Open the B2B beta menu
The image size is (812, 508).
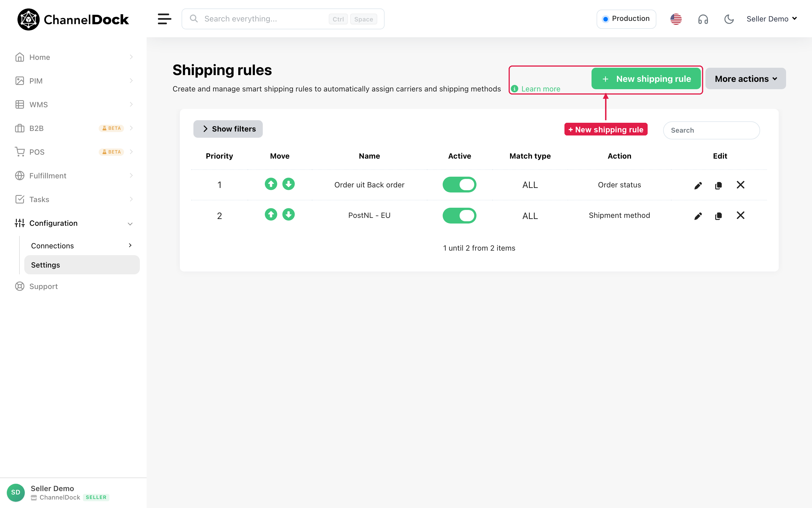pos(74,128)
